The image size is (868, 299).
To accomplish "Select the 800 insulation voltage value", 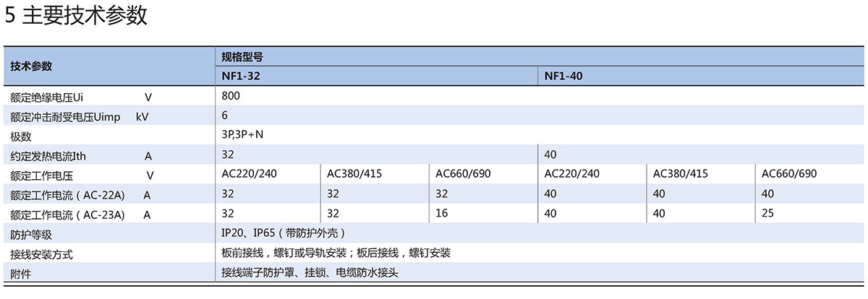I will pos(231,95).
